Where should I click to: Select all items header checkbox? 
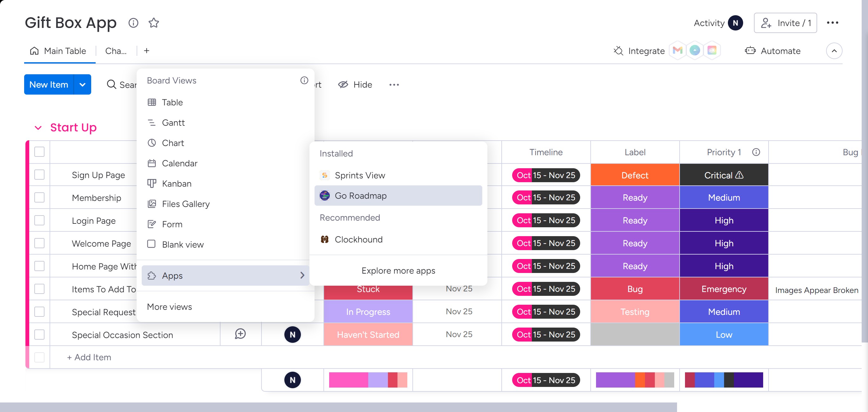pyautogui.click(x=39, y=152)
